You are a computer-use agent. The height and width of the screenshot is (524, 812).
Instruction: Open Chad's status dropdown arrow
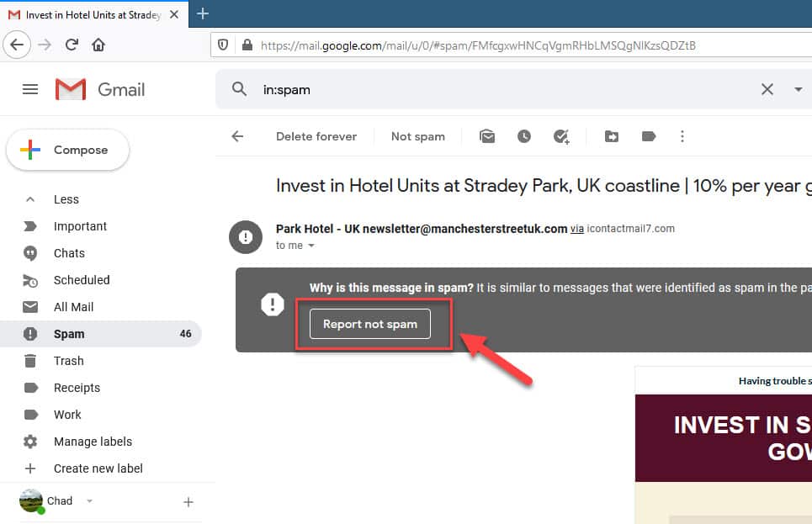tap(89, 500)
